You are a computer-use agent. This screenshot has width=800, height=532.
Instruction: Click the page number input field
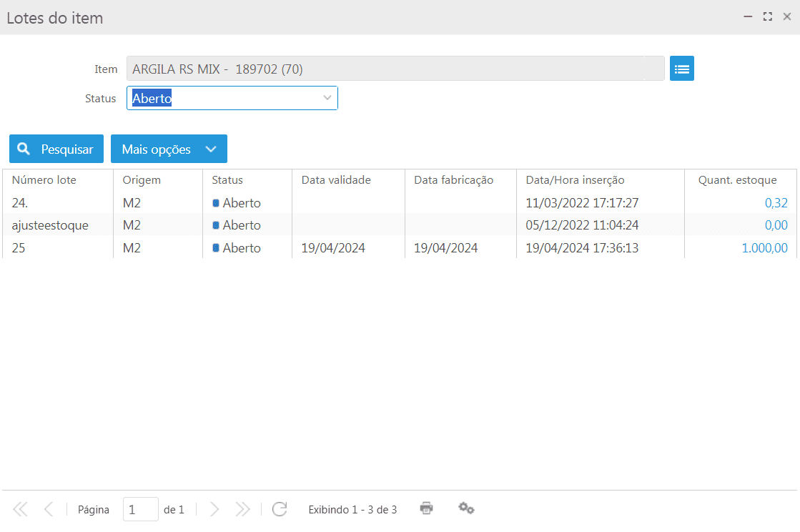(140, 509)
